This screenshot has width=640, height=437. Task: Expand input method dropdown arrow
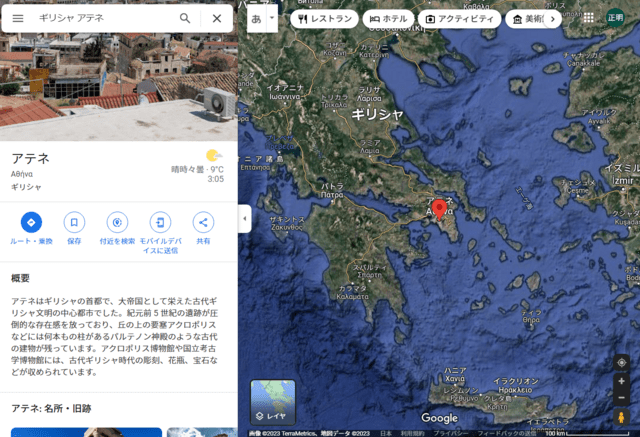pos(272,18)
